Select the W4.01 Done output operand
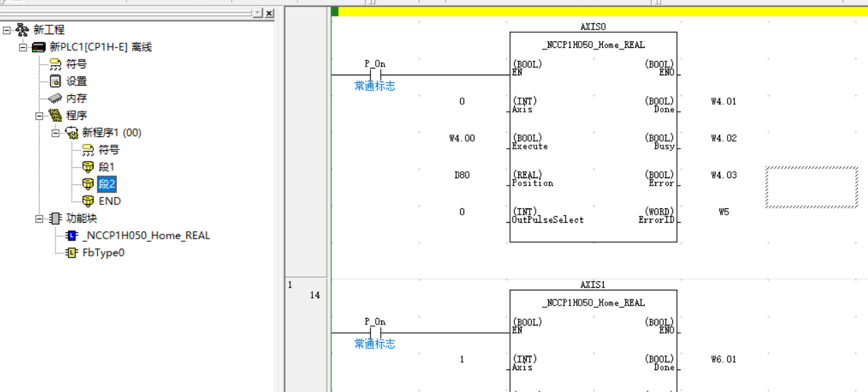This screenshot has height=392, width=868. click(724, 101)
